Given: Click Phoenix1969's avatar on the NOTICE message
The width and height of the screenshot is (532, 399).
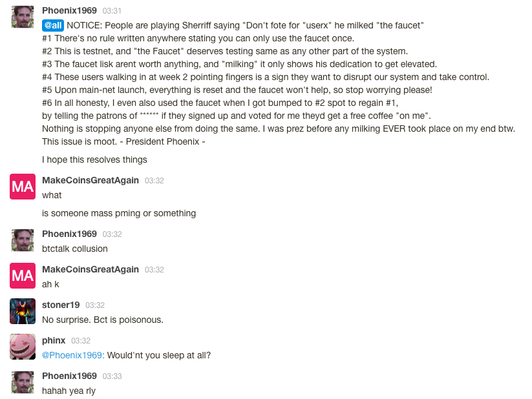Looking at the screenshot, I should [23, 17].
